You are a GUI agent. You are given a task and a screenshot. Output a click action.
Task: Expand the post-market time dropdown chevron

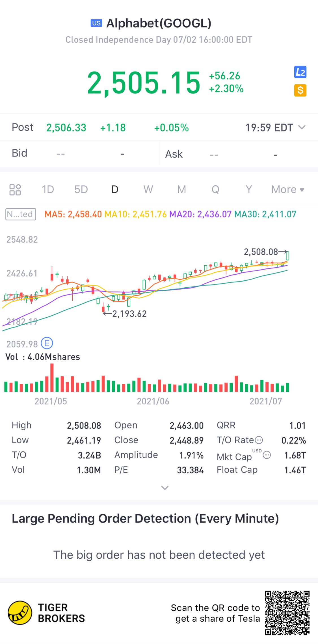point(302,127)
